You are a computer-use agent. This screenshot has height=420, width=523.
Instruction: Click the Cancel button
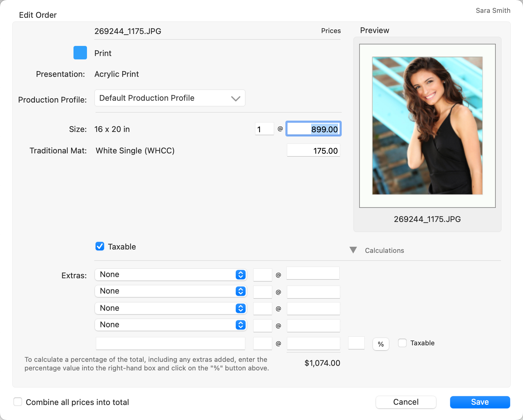406,402
